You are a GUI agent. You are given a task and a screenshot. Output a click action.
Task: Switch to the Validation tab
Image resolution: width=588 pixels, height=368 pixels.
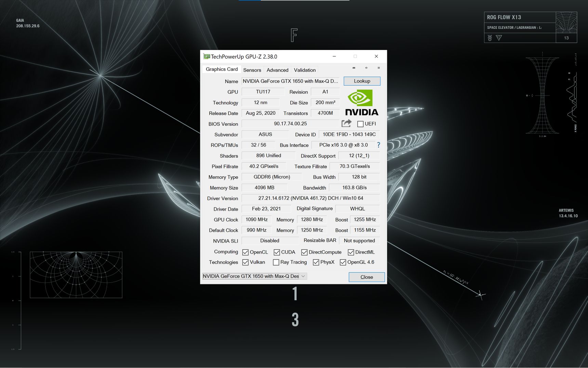coord(305,70)
